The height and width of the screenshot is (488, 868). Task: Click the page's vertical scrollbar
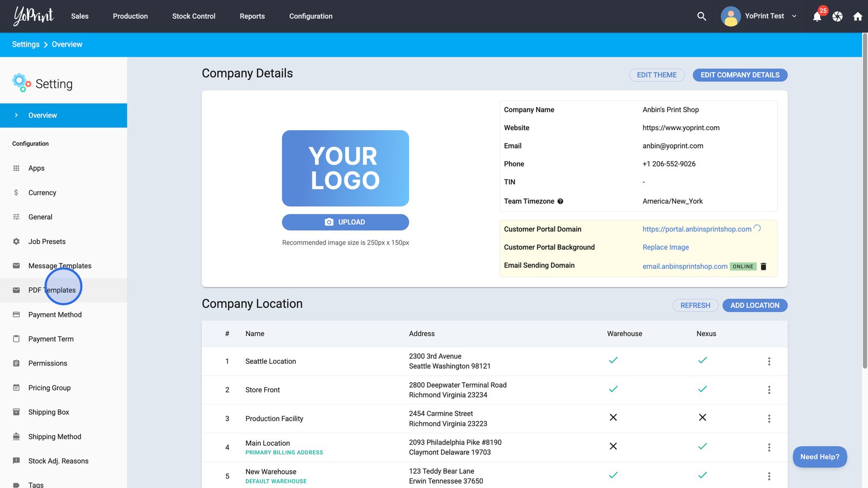point(865,201)
